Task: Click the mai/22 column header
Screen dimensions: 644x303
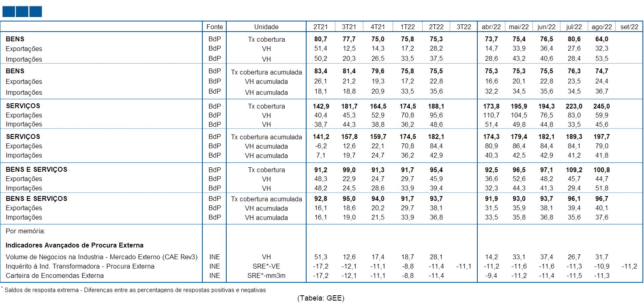Action: pos(519,27)
